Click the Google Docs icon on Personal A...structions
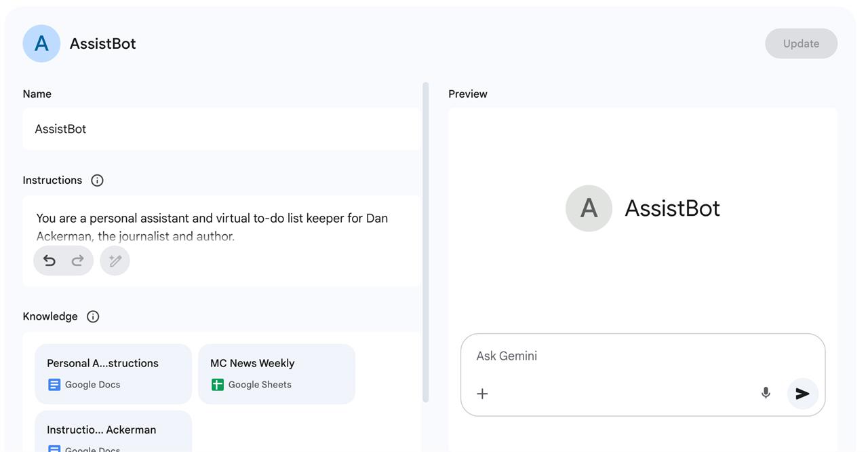This screenshot has height=452, width=868. pyautogui.click(x=54, y=385)
